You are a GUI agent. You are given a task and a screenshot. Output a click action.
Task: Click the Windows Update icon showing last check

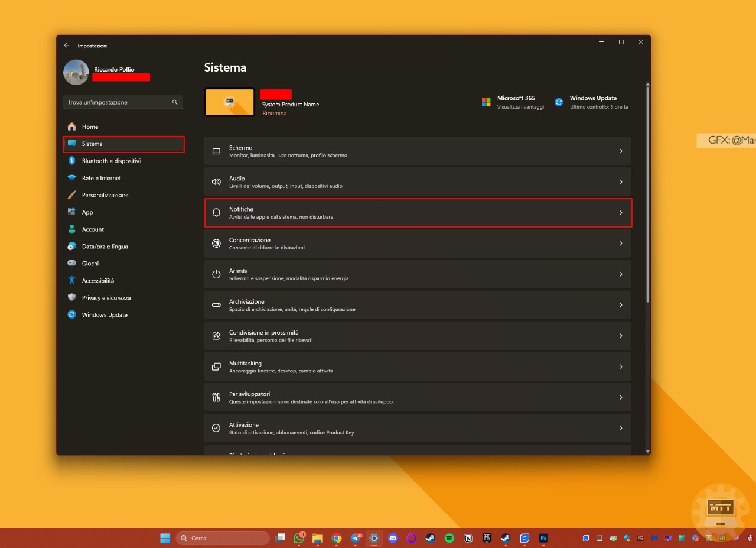[558, 102]
